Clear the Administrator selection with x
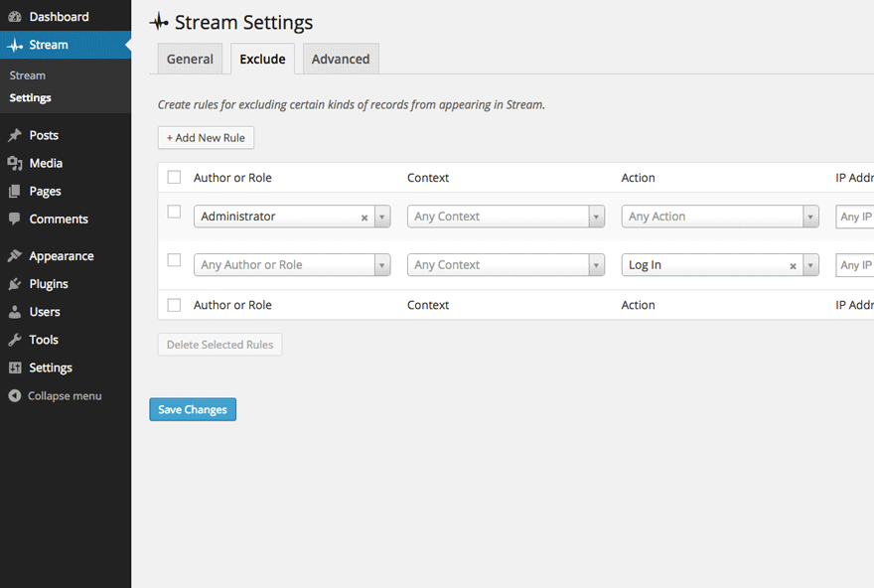The image size is (874, 588). pos(364,218)
